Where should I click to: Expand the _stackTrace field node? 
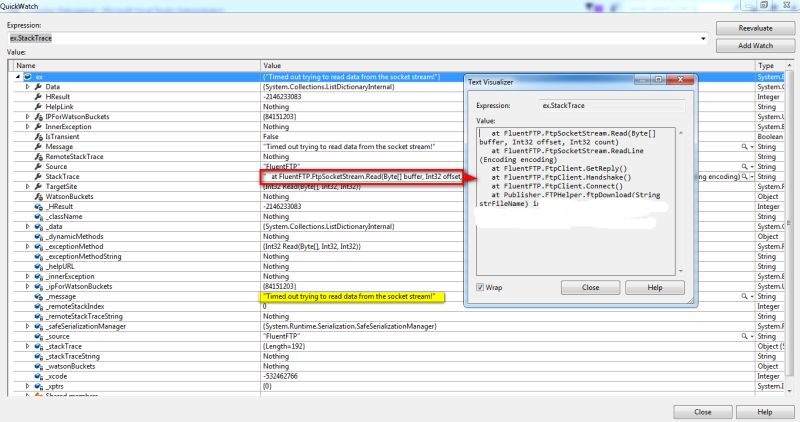point(28,346)
